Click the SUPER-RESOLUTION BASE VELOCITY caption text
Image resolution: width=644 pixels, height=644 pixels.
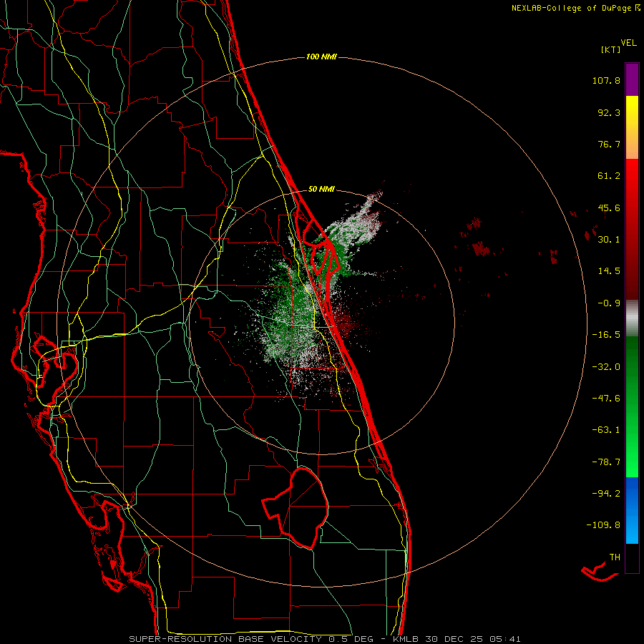225,639
